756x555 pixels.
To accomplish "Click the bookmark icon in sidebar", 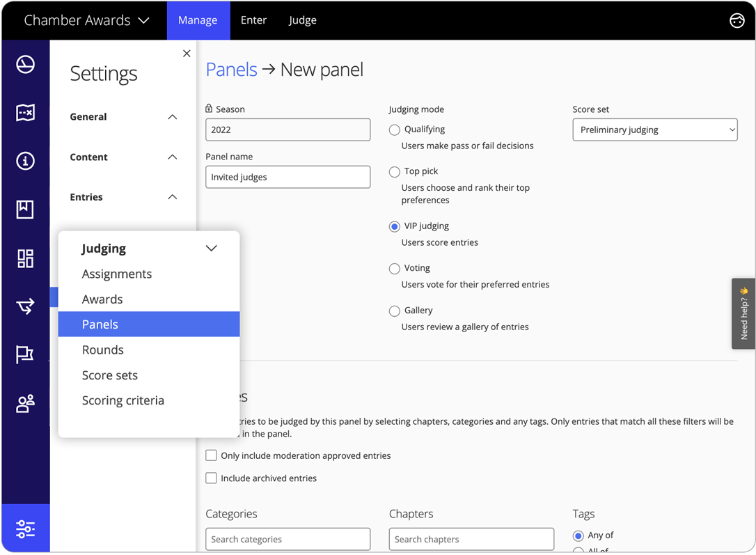I will tap(26, 210).
